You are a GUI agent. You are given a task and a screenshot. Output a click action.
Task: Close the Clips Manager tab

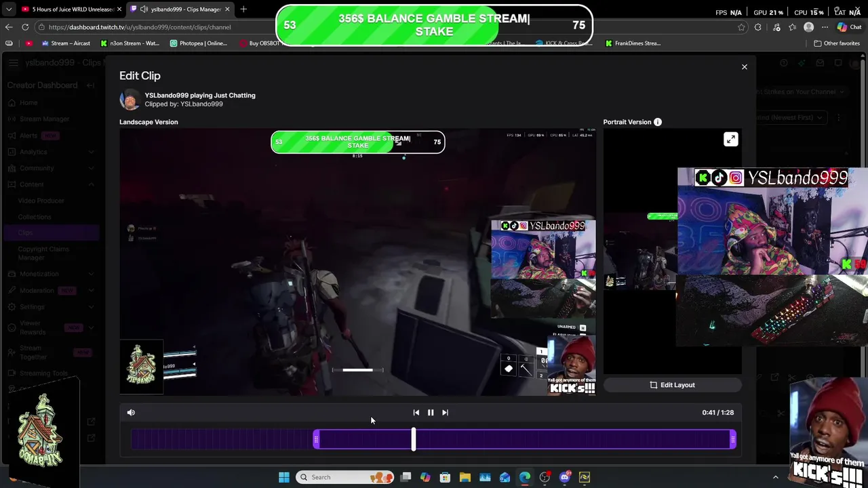pos(227,9)
